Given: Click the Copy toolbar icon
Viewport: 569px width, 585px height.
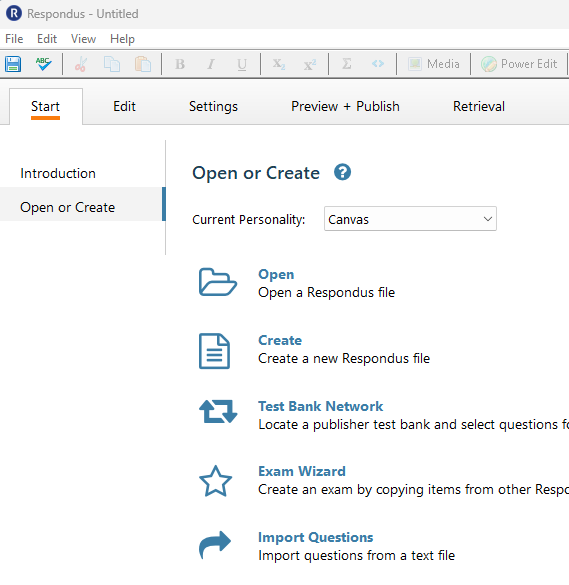Looking at the screenshot, I should [x=112, y=64].
